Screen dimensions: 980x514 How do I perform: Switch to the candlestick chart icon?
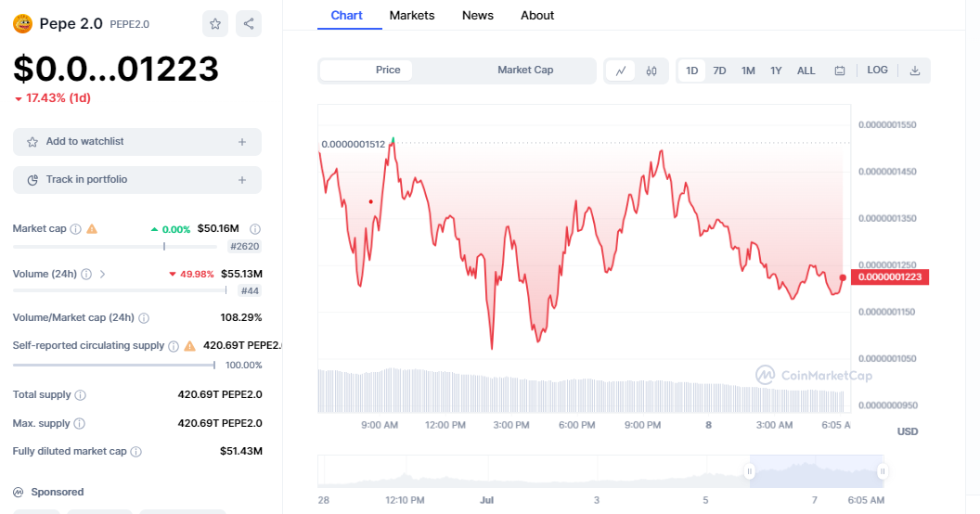[x=651, y=71]
